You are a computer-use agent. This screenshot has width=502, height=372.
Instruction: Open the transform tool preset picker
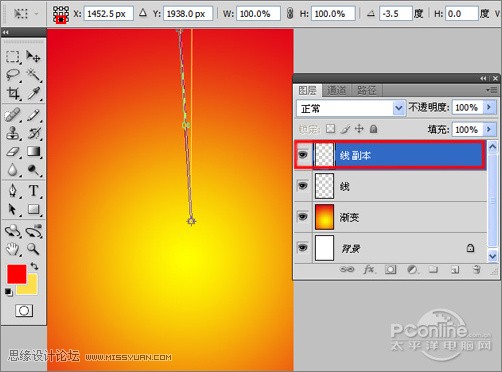[25, 14]
